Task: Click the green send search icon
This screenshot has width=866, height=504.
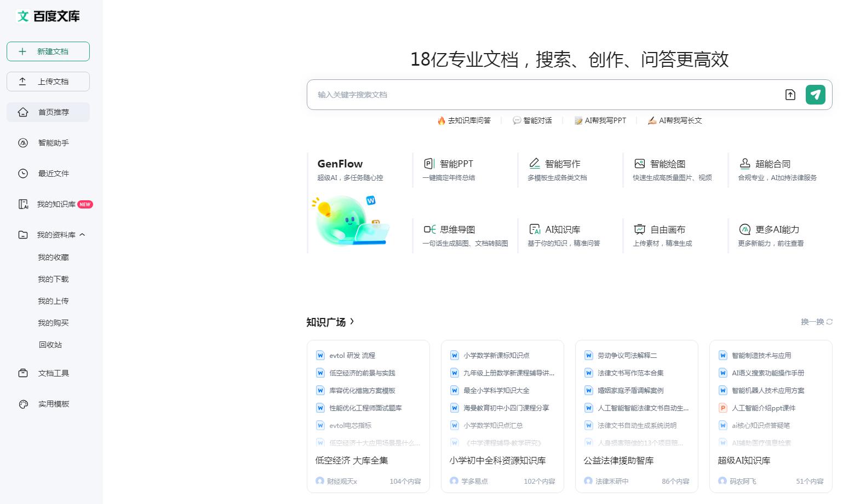Action: coord(815,95)
